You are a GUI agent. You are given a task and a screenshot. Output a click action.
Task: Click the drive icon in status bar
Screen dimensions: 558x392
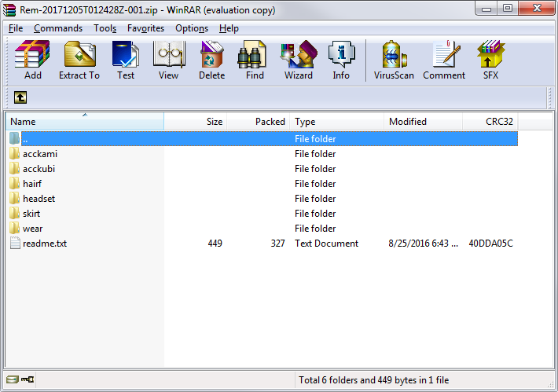coord(12,379)
